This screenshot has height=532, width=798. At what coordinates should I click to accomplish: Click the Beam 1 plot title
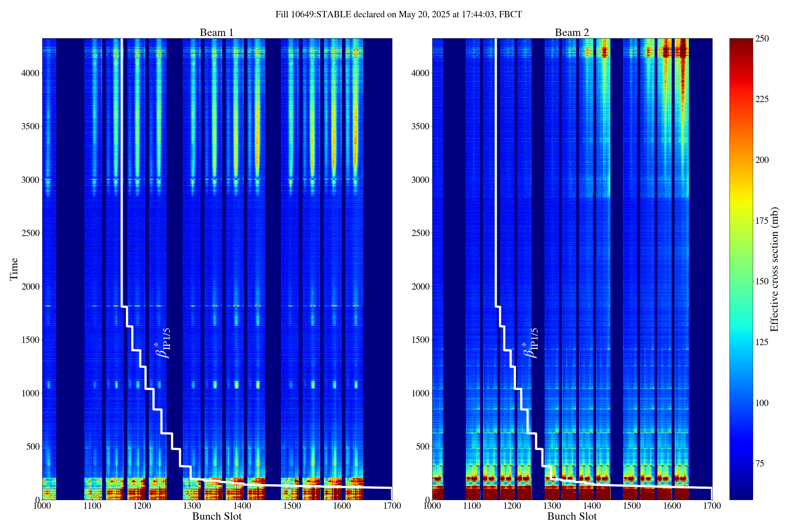pos(216,33)
